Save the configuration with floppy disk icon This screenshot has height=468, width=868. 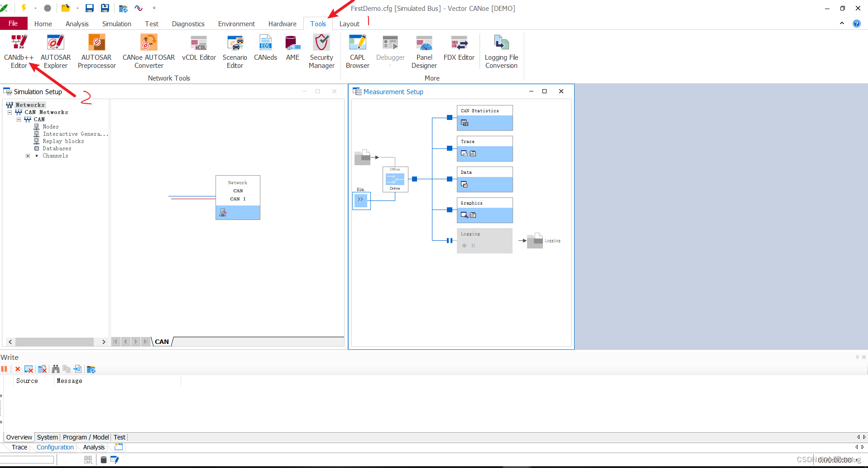90,8
